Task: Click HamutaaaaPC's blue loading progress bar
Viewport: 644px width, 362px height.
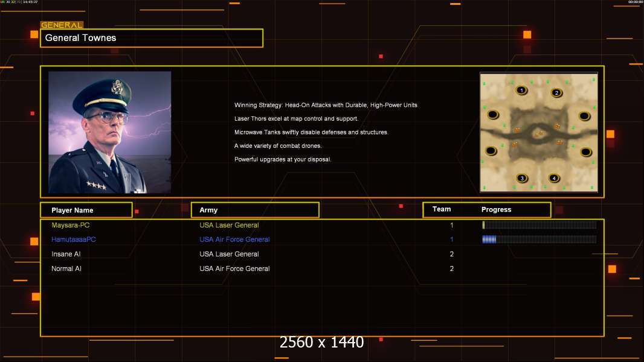Action: pyautogui.click(x=539, y=240)
